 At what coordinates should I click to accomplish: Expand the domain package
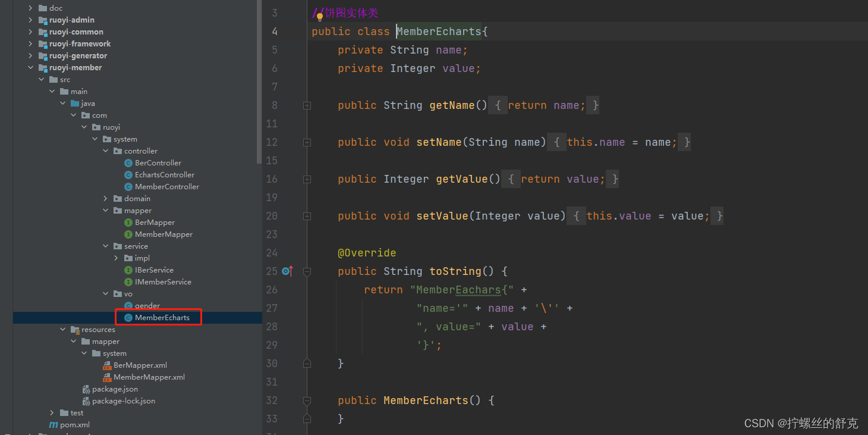tap(106, 199)
